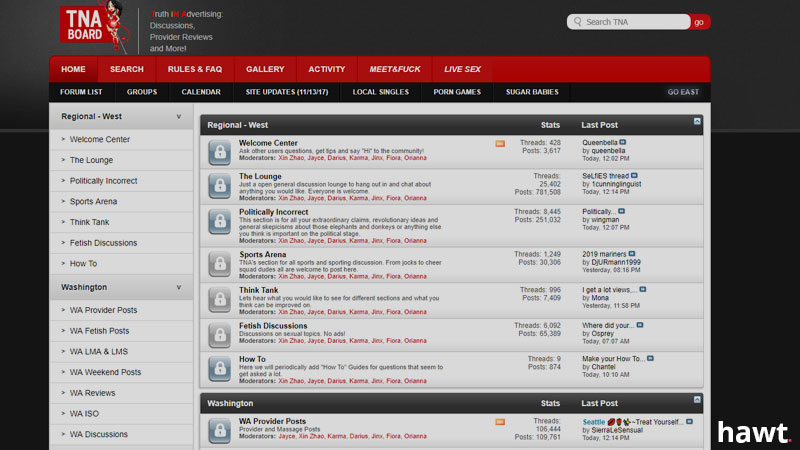
Task: Open the ACTIVITY tab
Action: 327,69
